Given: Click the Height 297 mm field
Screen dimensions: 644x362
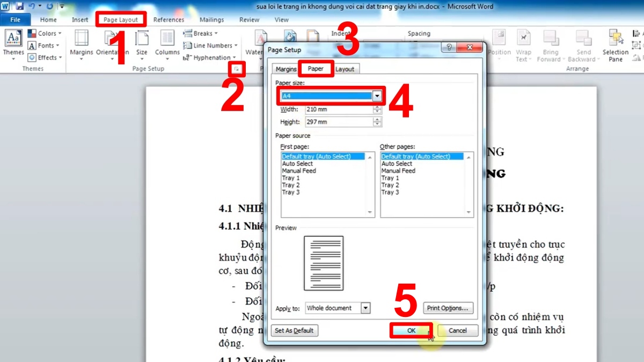Looking at the screenshot, I should 339,122.
